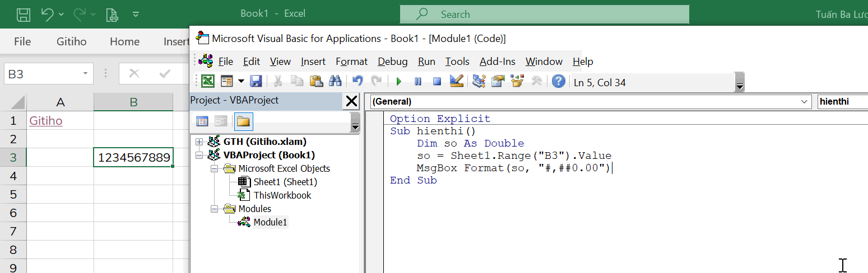The image size is (868, 273).
Task: Open the VBA Format menu
Action: (352, 62)
